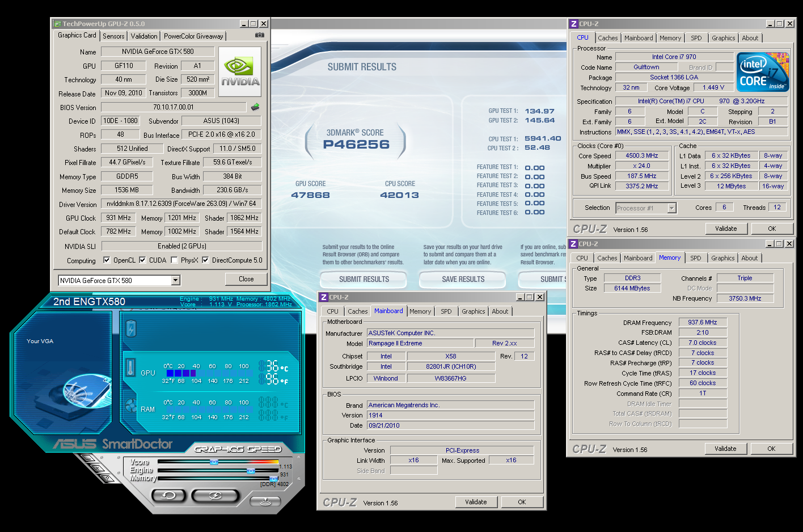
Task: Open the PowerColor Giveaway tab
Action: pyautogui.click(x=193, y=36)
